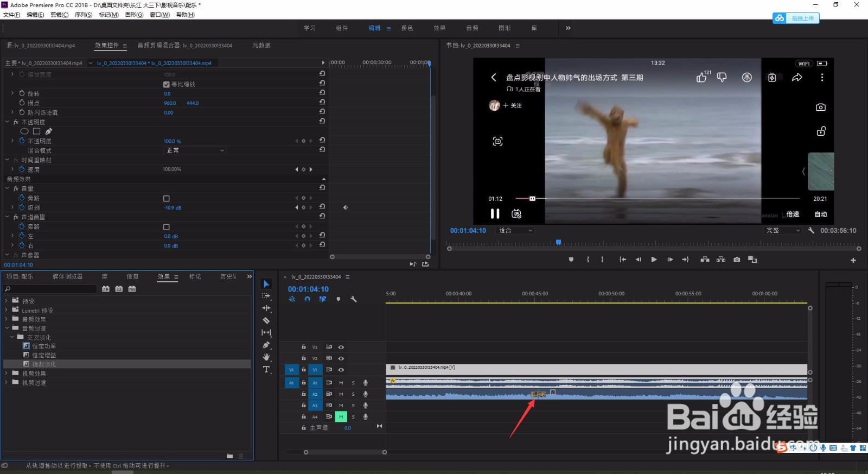The height and width of the screenshot is (474, 868).
Task: Select the Hand tool
Action: click(x=266, y=357)
